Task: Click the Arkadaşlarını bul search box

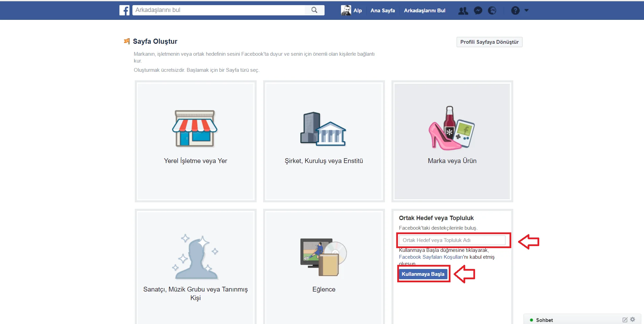Action: coord(218,10)
